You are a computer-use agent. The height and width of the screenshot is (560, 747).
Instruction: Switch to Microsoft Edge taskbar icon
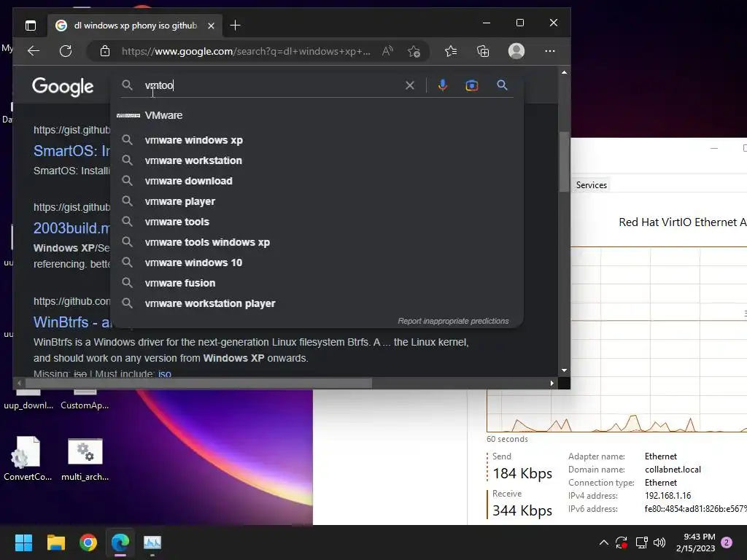click(120, 542)
